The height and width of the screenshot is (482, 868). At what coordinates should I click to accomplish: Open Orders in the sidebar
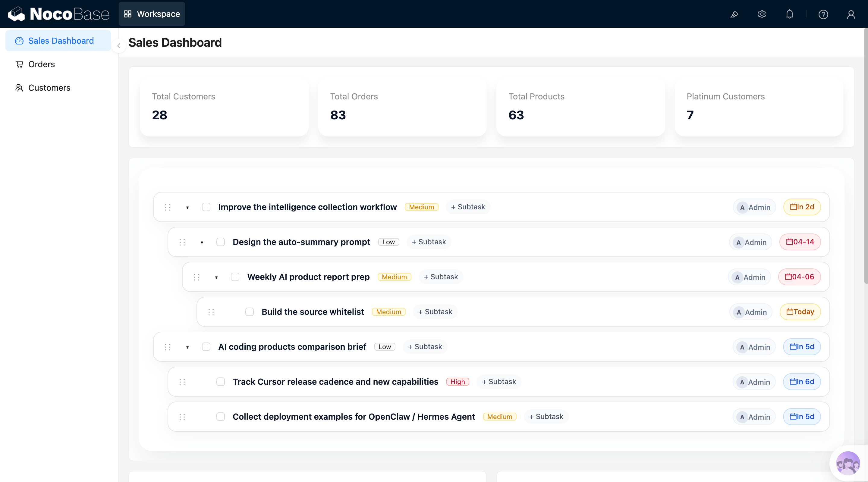click(42, 64)
